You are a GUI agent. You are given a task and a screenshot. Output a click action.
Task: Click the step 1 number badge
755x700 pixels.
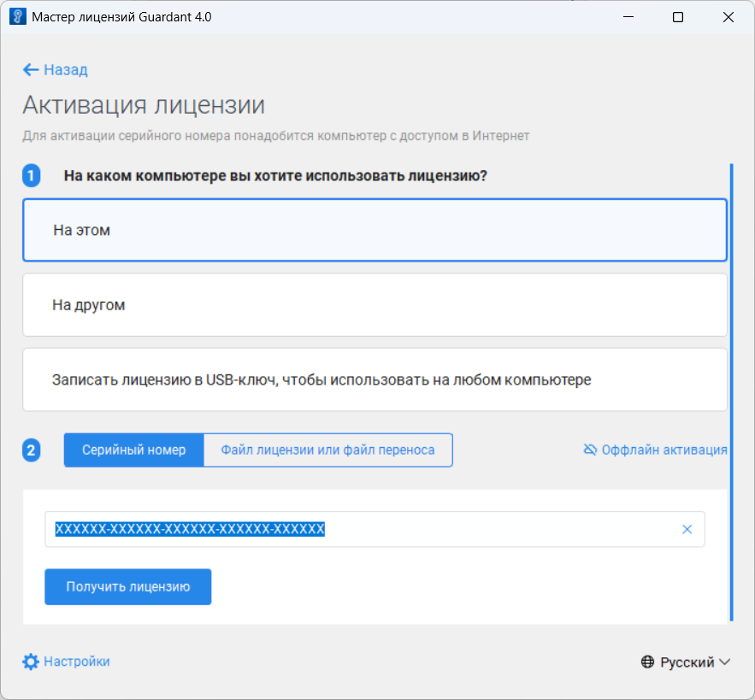click(x=32, y=176)
